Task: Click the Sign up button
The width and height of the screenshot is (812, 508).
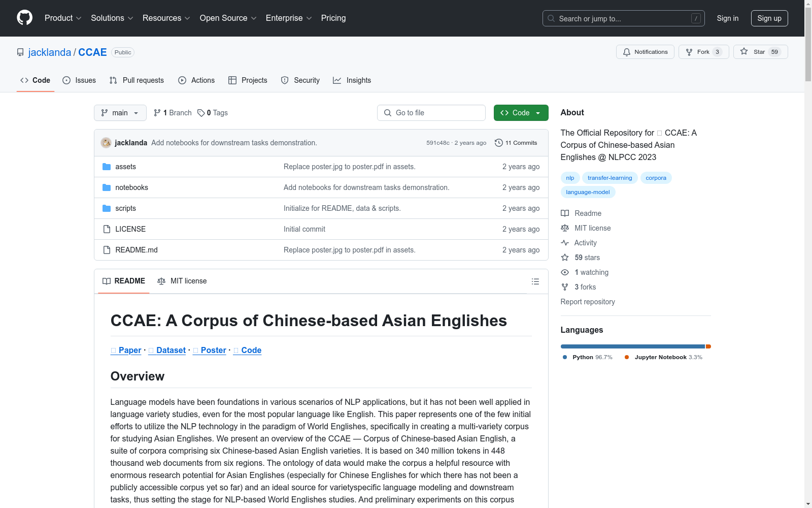Action: coord(769,18)
